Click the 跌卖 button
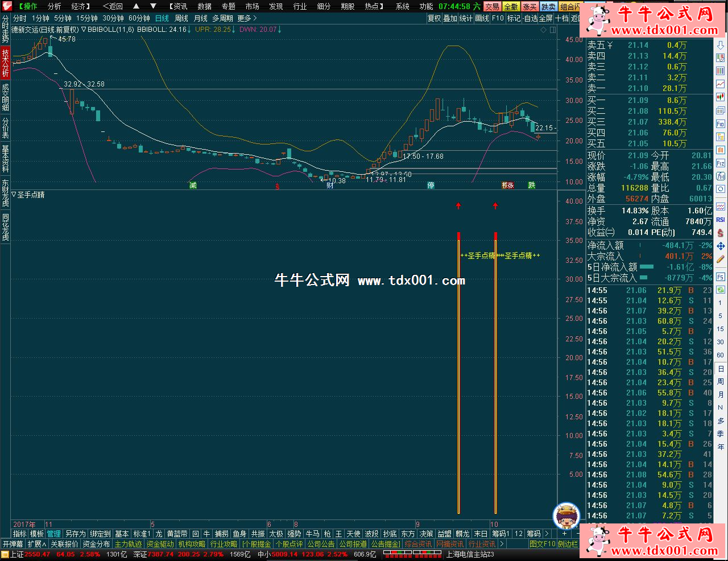 coord(548,6)
